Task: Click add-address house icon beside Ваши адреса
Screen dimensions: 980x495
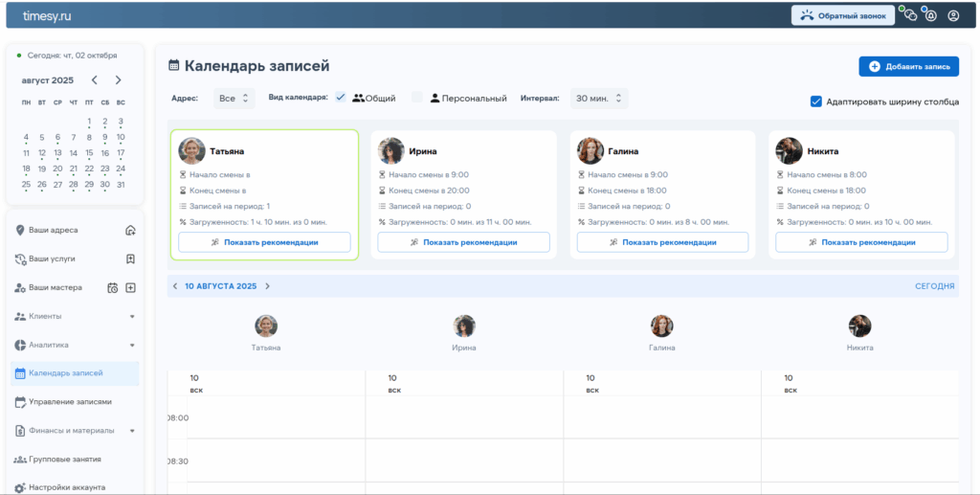Action: (130, 230)
